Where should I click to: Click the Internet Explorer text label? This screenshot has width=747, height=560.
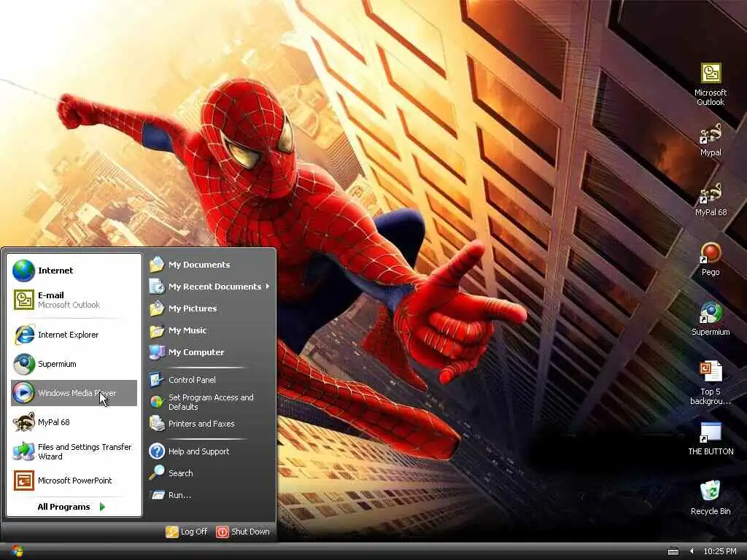click(x=68, y=335)
